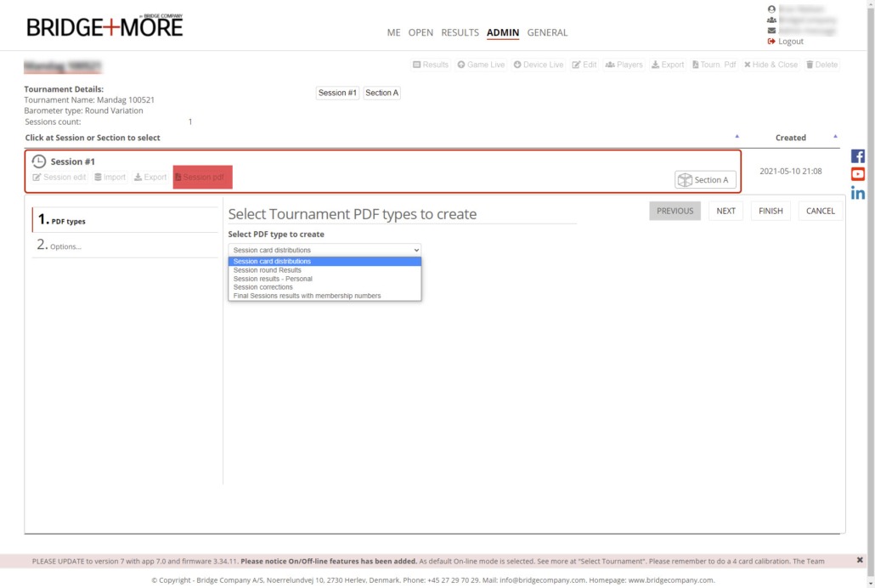Pick Session corrections from the list
The height and width of the screenshot is (588, 875).
coord(263,287)
